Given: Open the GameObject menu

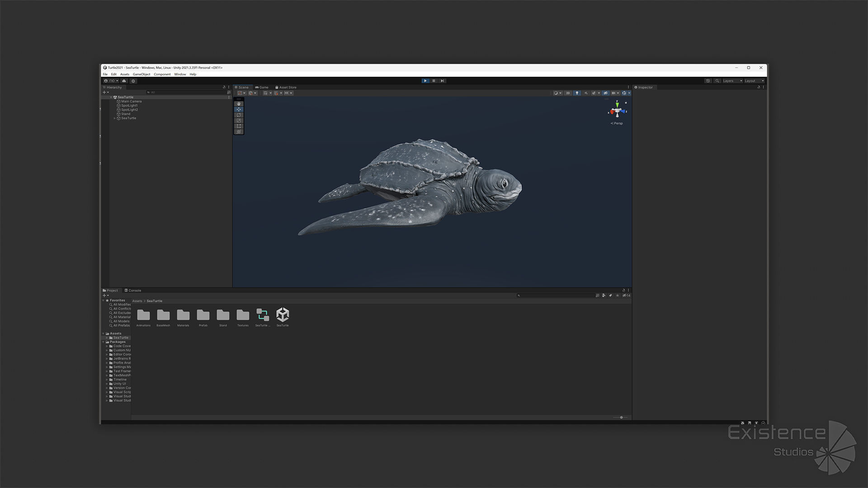Looking at the screenshot, I should 141,75.
